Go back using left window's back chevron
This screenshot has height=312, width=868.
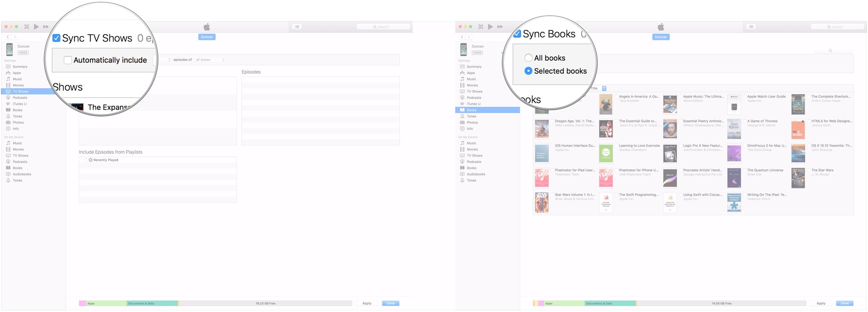(8, 37)
